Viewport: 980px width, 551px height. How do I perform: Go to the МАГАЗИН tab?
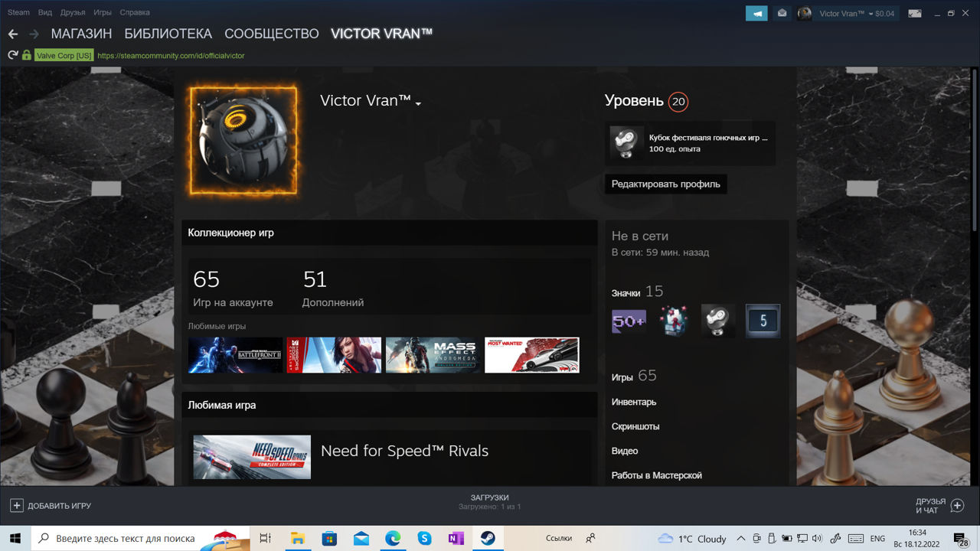(x=81, y=34)
